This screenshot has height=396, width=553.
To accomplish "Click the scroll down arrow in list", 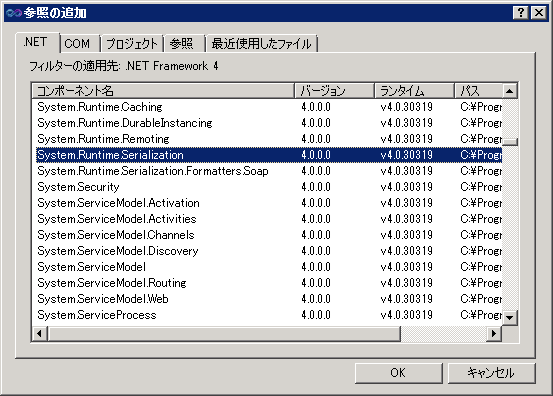I will (509, 318).
